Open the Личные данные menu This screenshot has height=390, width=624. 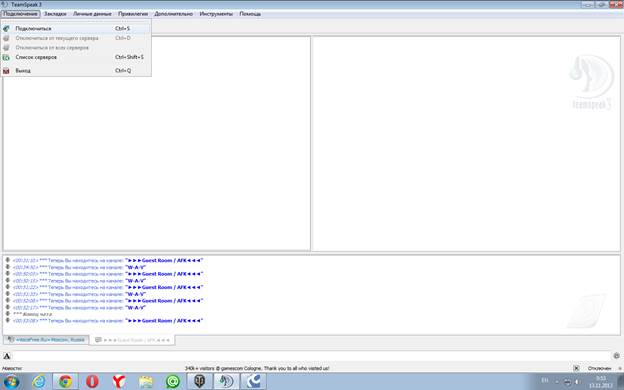pyautogui.click(x=92, y=14)
